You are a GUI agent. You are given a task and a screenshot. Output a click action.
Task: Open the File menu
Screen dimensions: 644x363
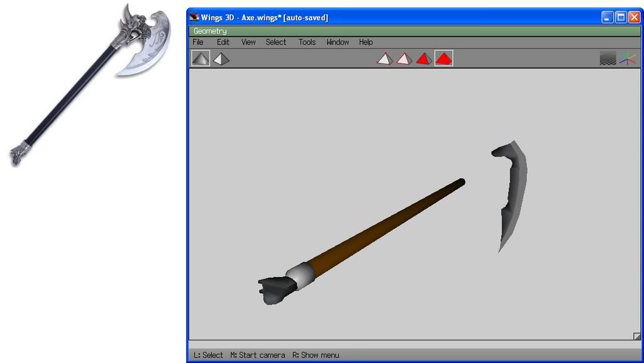[x=198, y=42]
